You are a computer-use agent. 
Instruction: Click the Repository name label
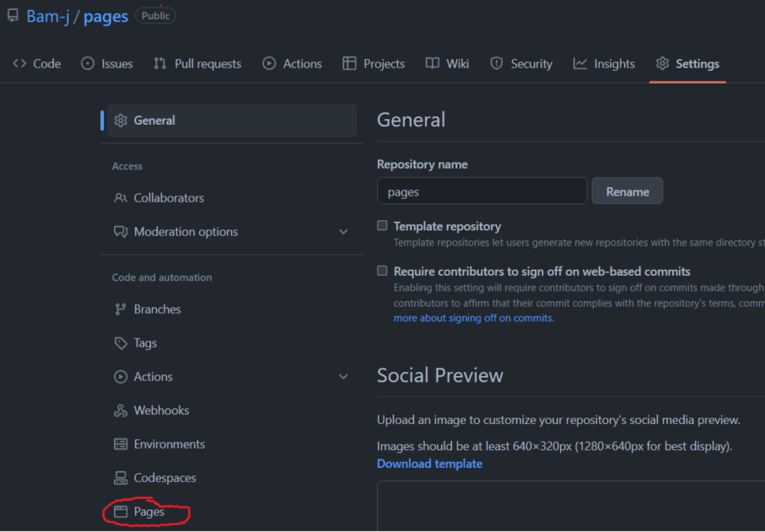423,164
